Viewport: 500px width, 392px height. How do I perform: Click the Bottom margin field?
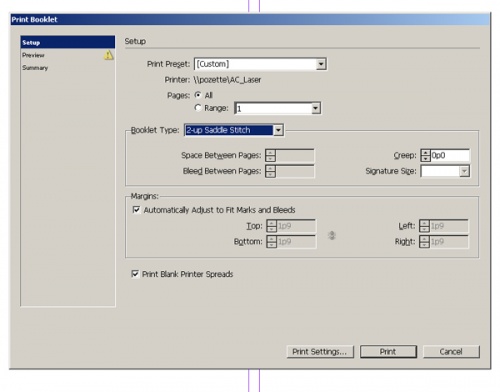pyautogui.click(x=296, y=242)
